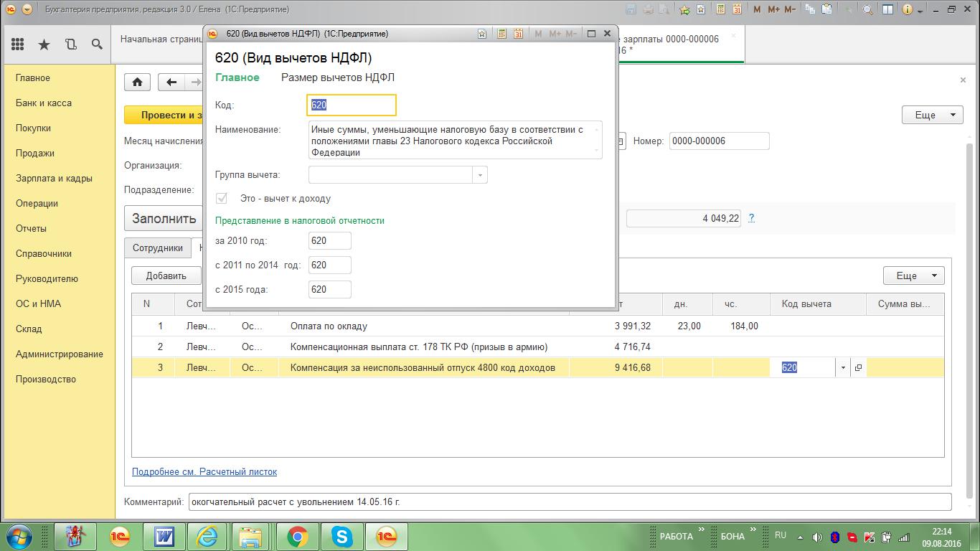Open Skype from the taskbar
Image resolution: width=980 pixels, height=551 pixels.
coord(341,536)
